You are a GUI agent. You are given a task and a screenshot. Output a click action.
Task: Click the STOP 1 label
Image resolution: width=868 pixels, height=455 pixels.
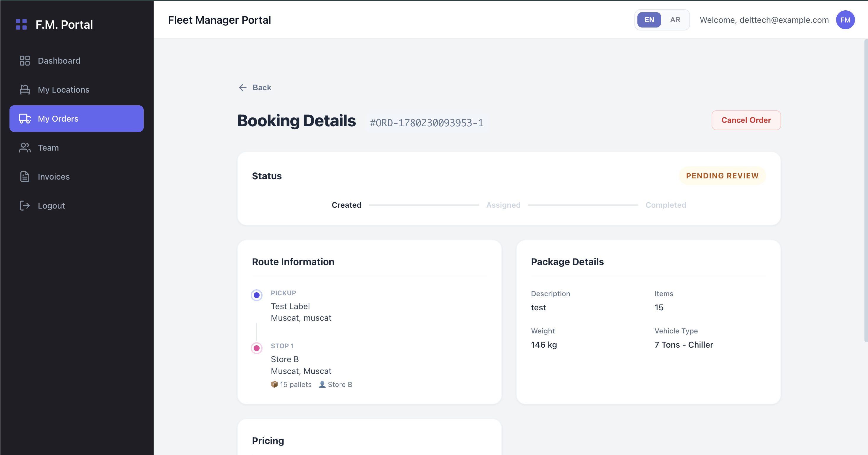tap(282, 346)
